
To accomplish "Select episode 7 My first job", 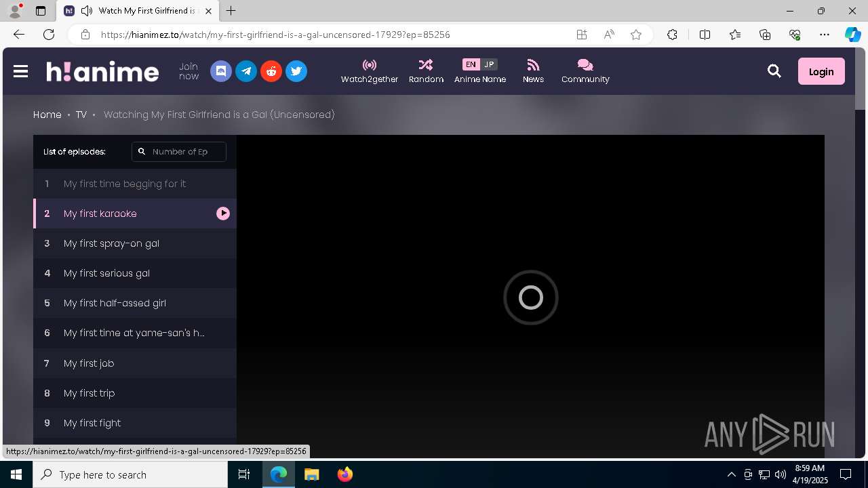I will click(135, 363).
